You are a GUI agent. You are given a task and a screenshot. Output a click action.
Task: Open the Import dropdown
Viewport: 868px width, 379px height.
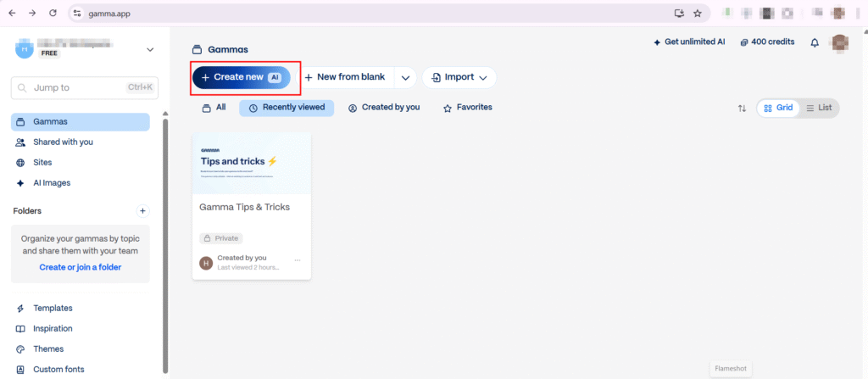point(459,77)
